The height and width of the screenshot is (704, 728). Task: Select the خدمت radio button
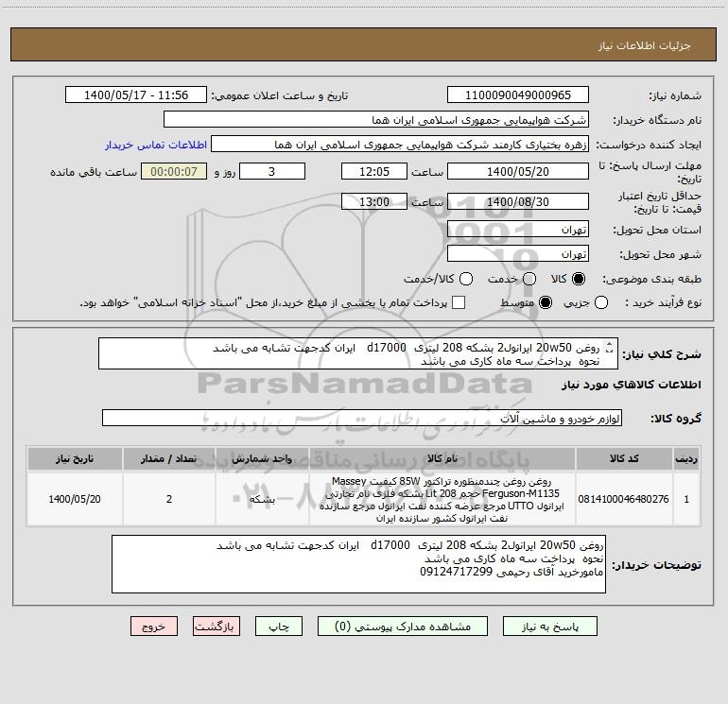[529, 279]
